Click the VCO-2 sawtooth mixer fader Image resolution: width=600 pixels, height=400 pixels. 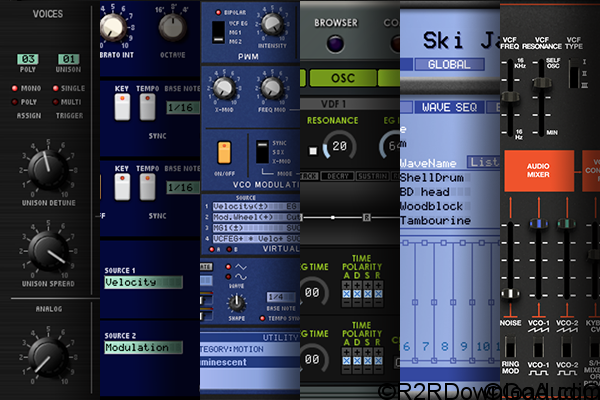[x=566, y=223]
